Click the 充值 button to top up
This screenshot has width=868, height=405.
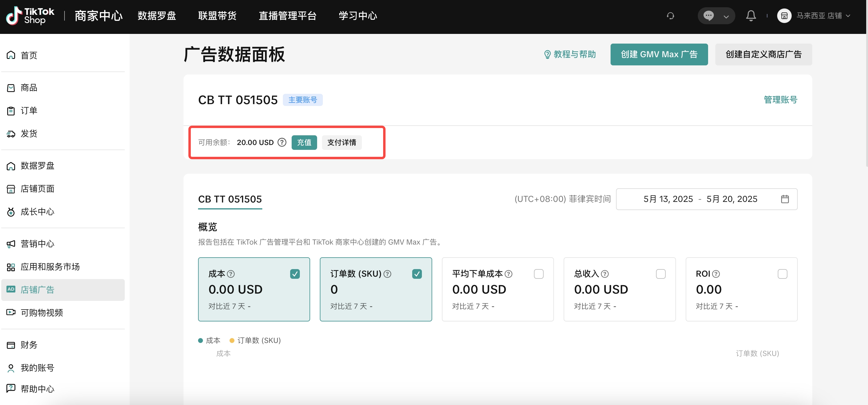click(x=304, y=142)
